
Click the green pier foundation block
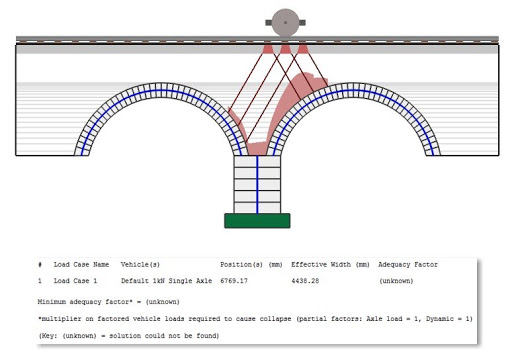[257, 221]
